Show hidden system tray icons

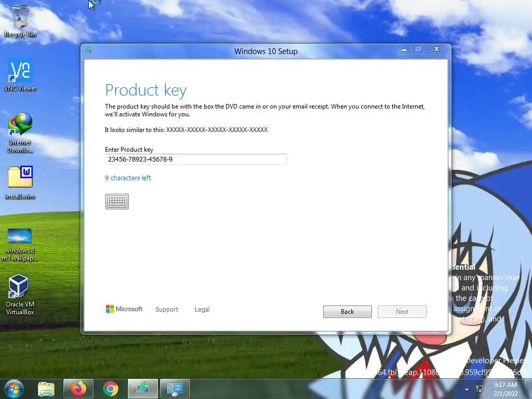pos(467,389)
